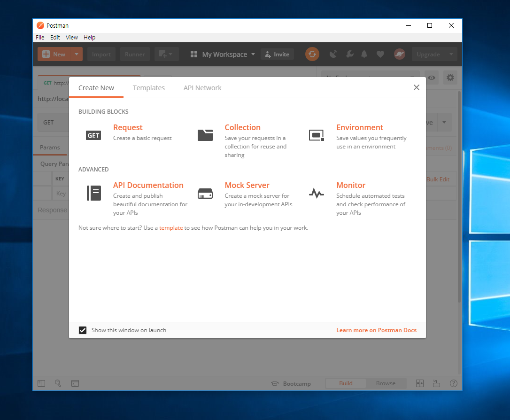Viewport: 510px width, 420px height.
Task: Open the notifications bell
Action: 364,54
